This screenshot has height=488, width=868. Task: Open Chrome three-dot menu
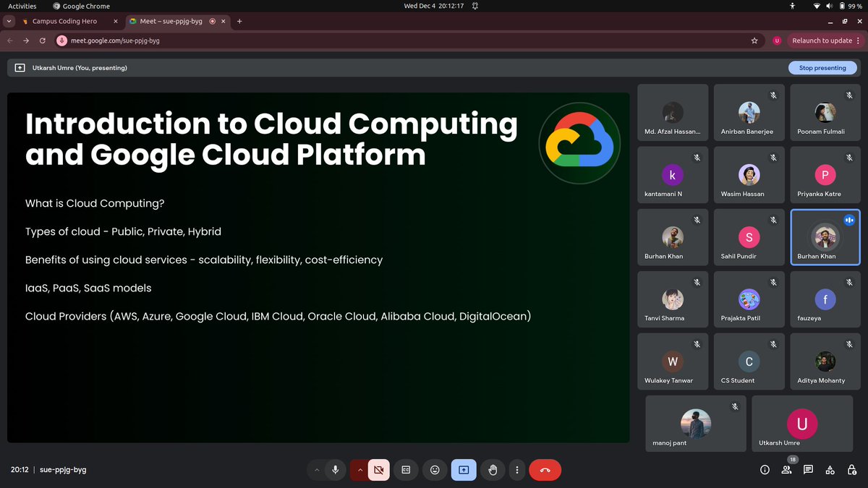click(x=858, y=40)
